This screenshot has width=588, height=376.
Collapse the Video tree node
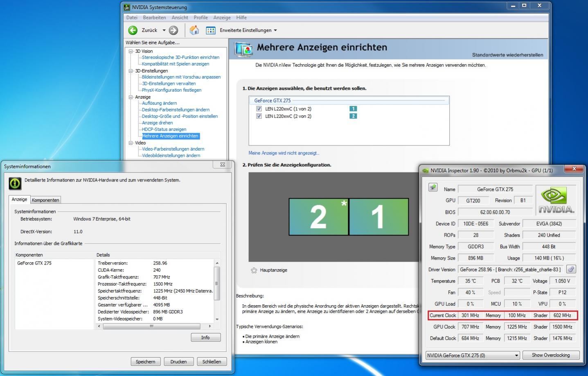pyautogui.click(x=131, y=143)
